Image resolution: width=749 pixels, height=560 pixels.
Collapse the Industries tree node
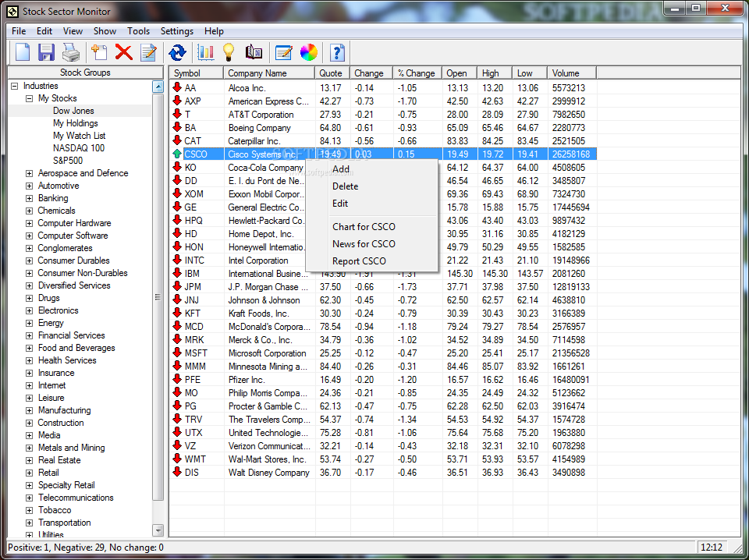14,86
